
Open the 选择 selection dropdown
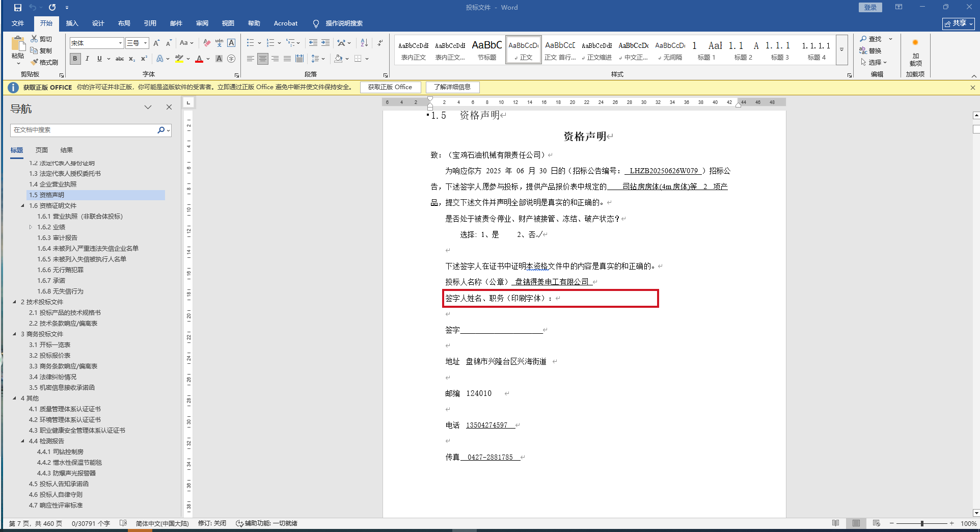874,62
